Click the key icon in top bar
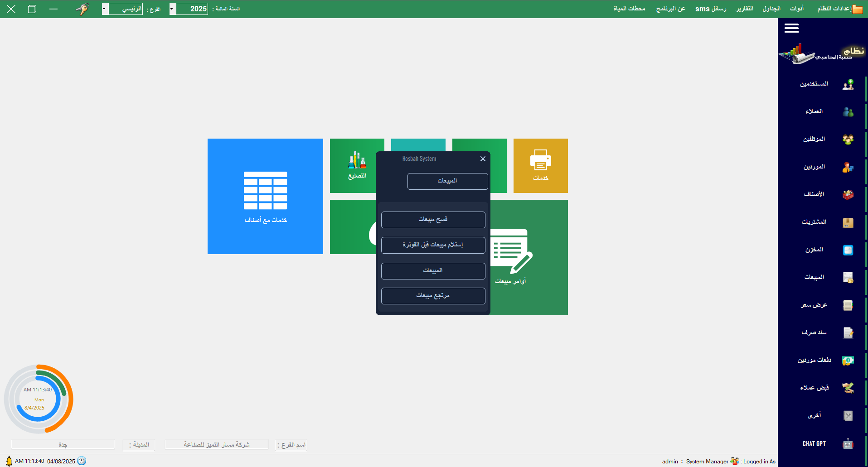This screenshot has height=467, width=868. pos(82,9)
